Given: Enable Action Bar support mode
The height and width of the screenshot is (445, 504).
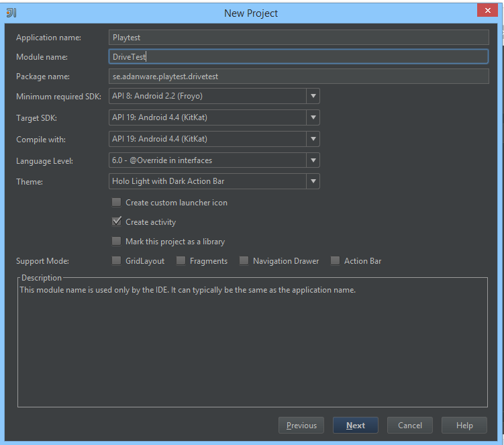Looking at the screenshot, I should [336, 261].
